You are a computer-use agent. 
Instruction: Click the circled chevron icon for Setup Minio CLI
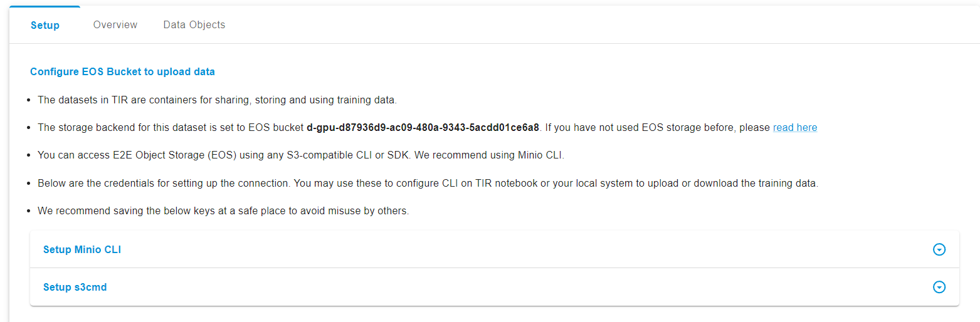939,249
